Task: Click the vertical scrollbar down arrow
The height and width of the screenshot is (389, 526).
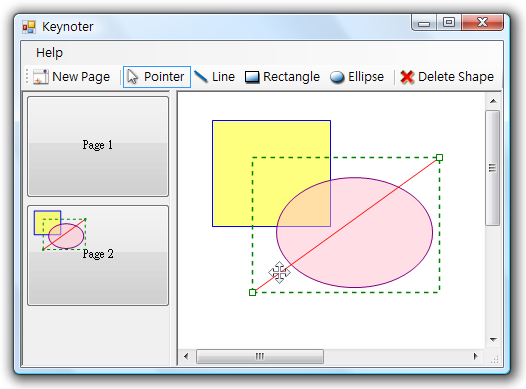Action: click(x=493, y=340)
